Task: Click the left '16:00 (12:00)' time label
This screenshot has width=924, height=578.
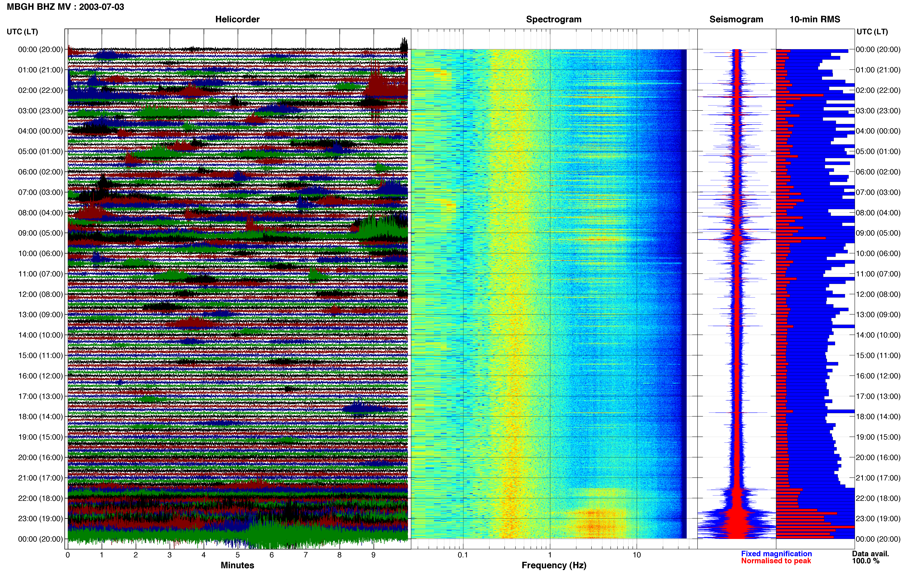Action: click(x=41, y=376)
